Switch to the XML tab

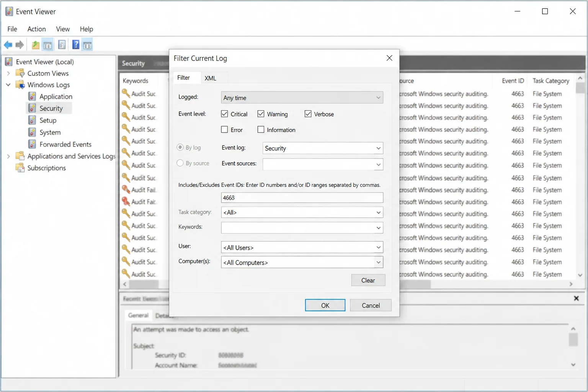pyautogui.click(x=211, y=78)
